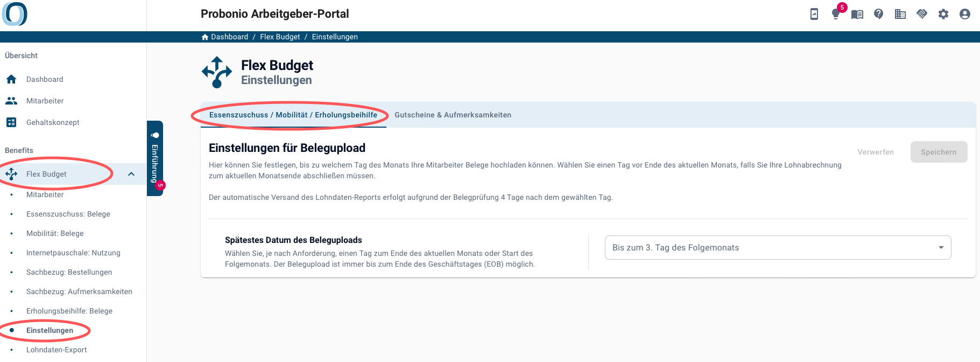The height and width of the screenshot is (362, 980).
Task: Click the Benefits section header
Action: [19, 150]
